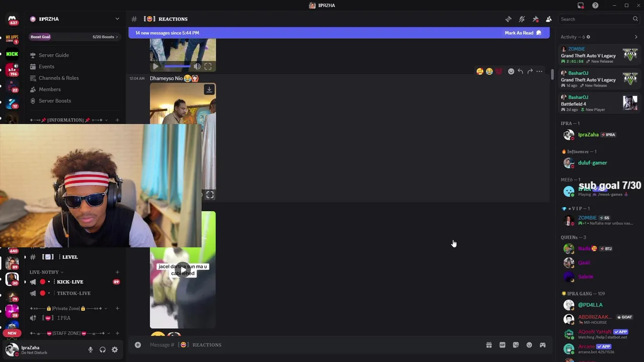Toggle channel notification bell in header
The image size is (644, 362).
click(x=522, y=19)
